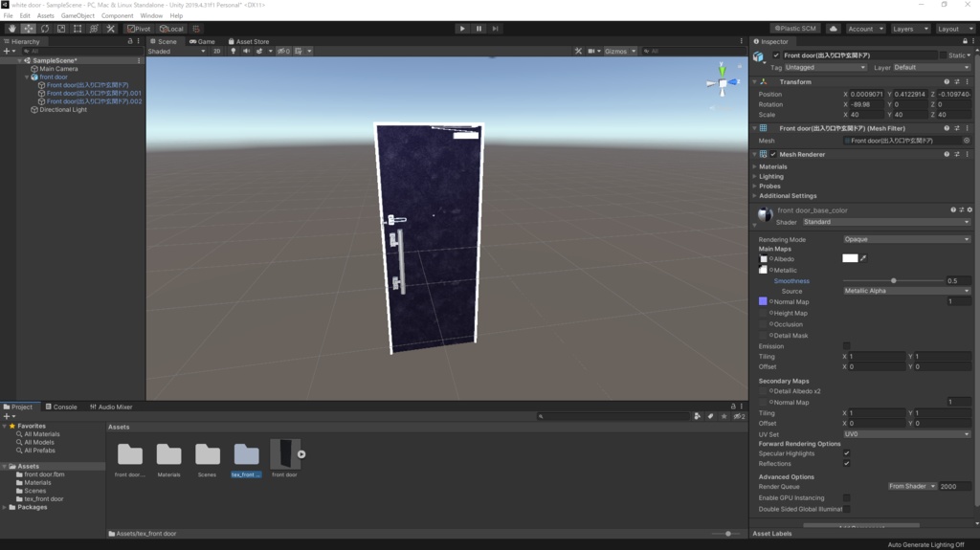Click the Albedo color swatch
The width and height of the screenshot is (980, 550).
[x=850, y=258]
